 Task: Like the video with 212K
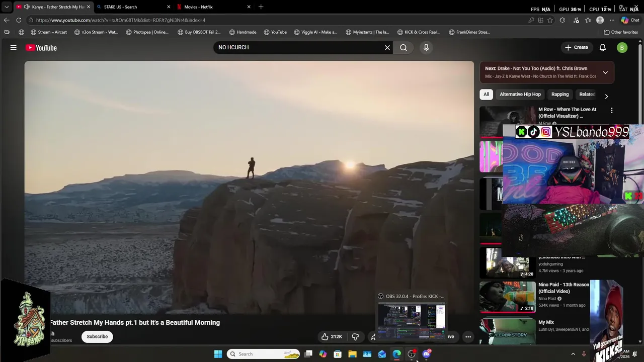click(x=332, y=336)
